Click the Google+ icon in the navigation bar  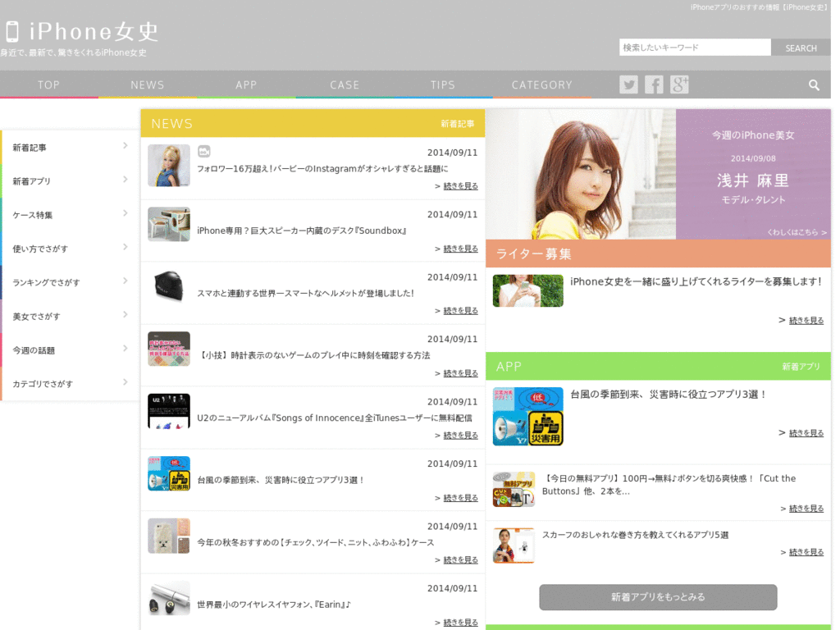[x=679, y=84]
